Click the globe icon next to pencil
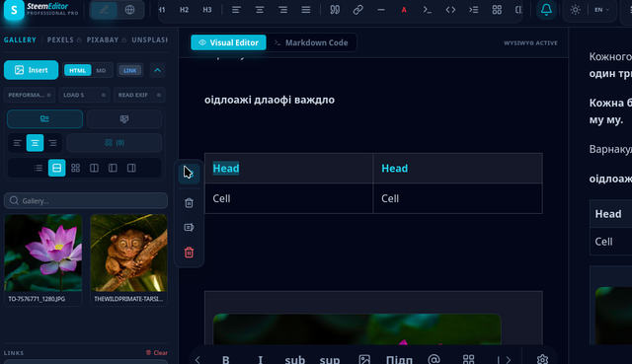 coord(129,10)
